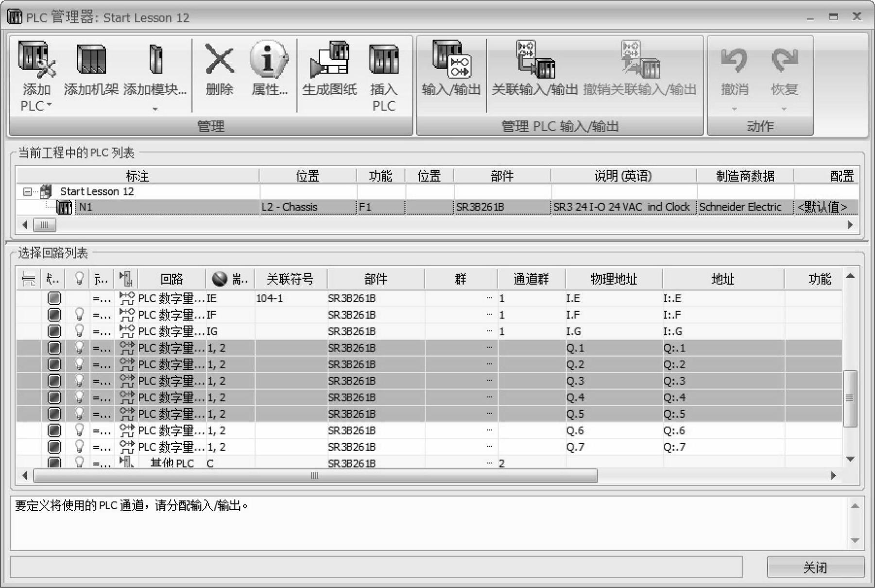Click the 关闭 button
Viewport: 875px width, 588px height.
pyautogui.click(x=815, y=567)
